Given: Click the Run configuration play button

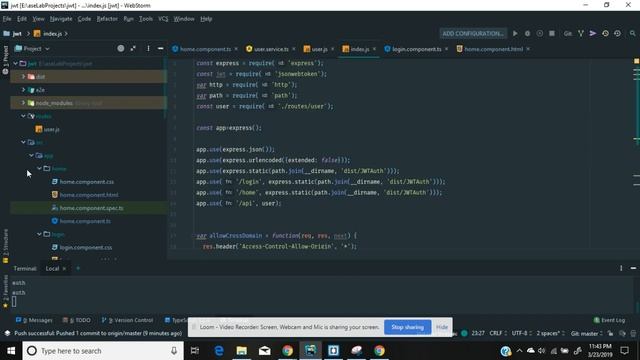Looking at the screenshot, I should [515, 33].
